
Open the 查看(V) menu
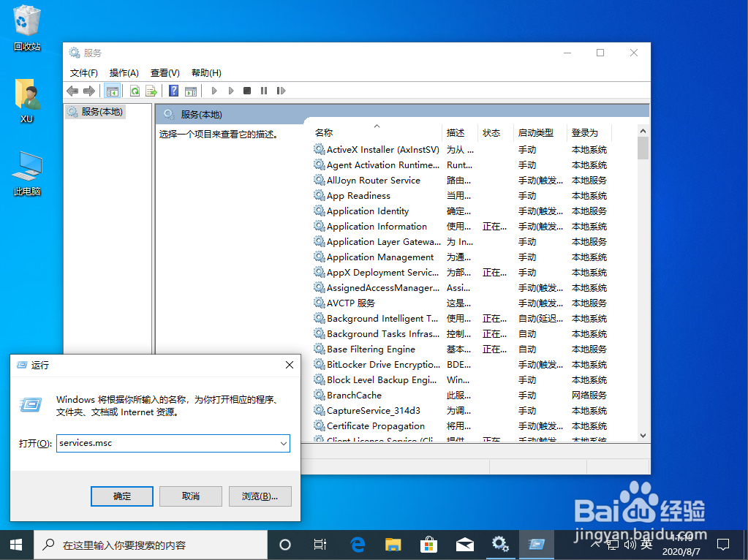pyautogui.click(x=165, y=72)
